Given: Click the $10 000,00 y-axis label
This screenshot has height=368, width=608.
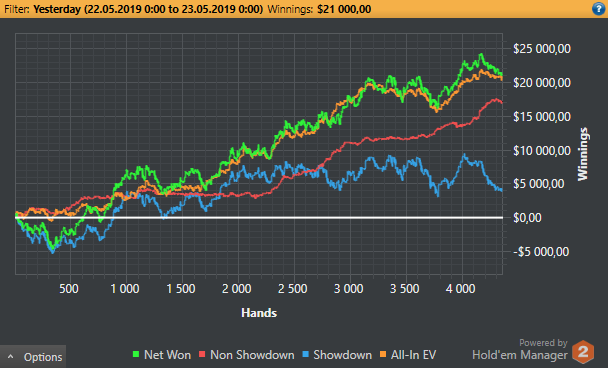Looking at the screenshot, I should (x=542, y=150).
